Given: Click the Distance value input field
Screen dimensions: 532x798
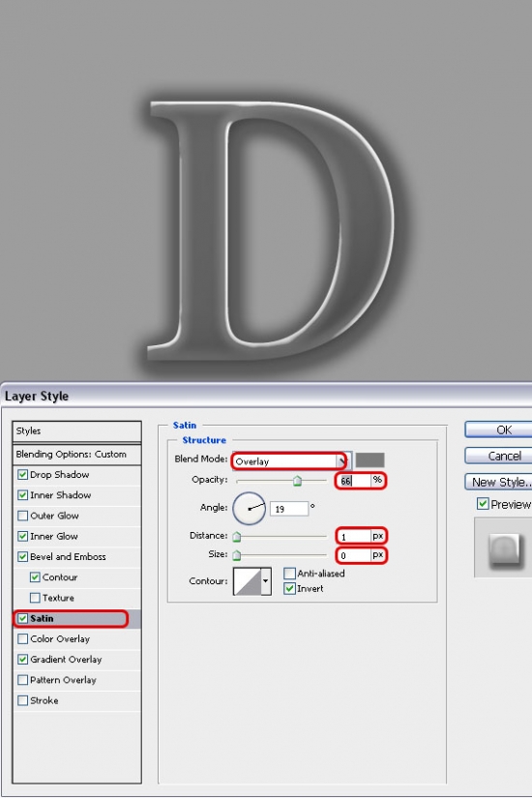Looking at the screenshot, I should coord(354,537).
